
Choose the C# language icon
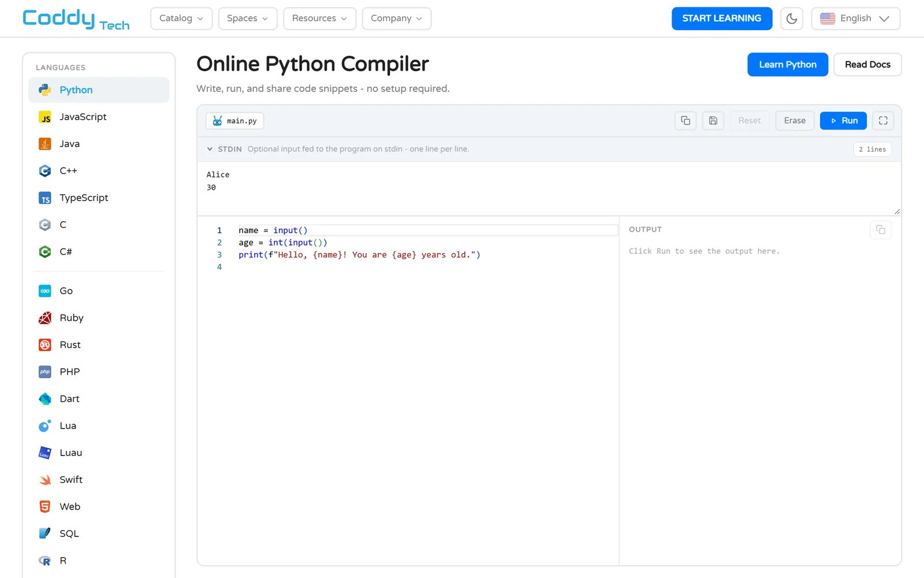[x=45, y=252]
